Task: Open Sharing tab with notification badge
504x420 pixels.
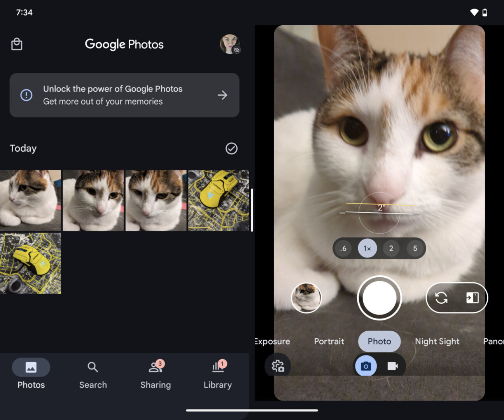Action: [x=156, y=374]
